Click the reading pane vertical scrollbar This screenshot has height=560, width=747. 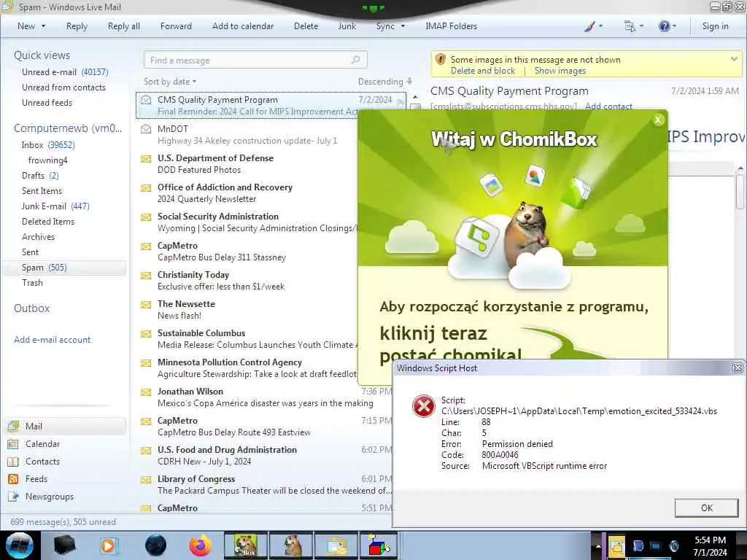pyautogui.click(x=740, y=190)
